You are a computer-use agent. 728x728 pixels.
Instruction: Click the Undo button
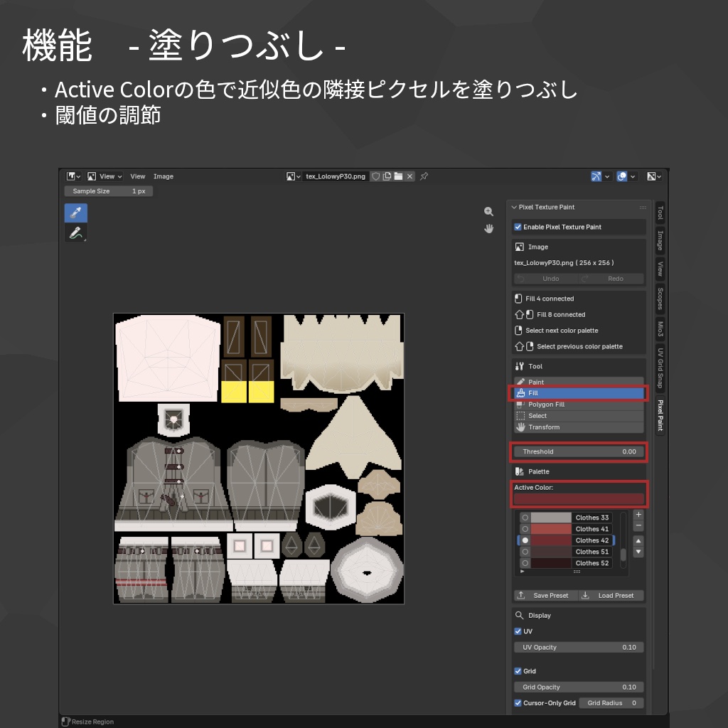[x=546, y=279]
